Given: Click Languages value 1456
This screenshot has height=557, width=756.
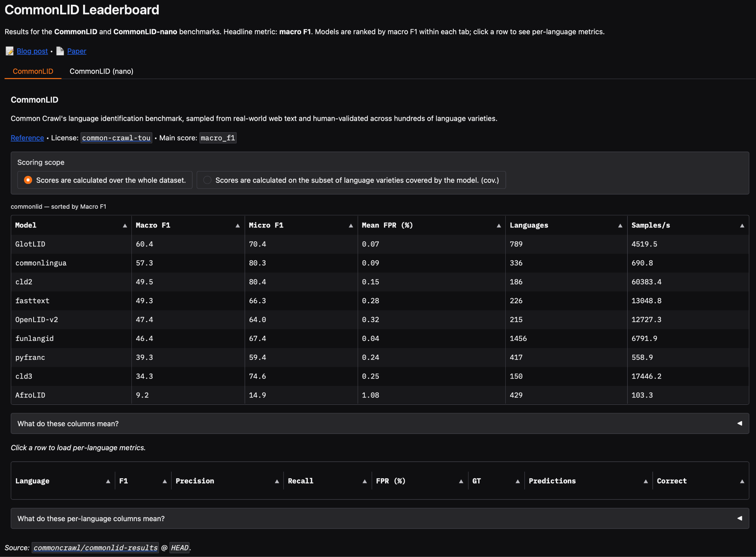Looking at the screenshot, I should point(518,338).
